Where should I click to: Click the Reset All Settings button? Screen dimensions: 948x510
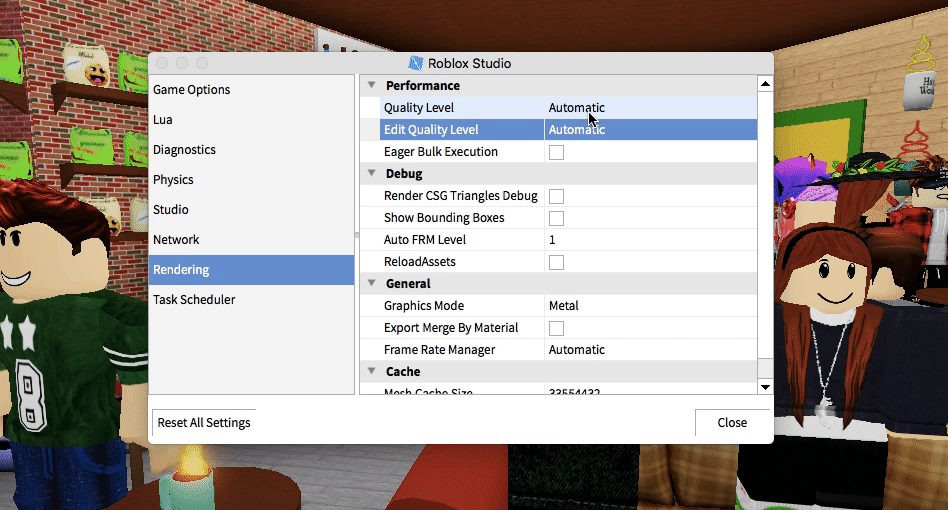point(204,422)
